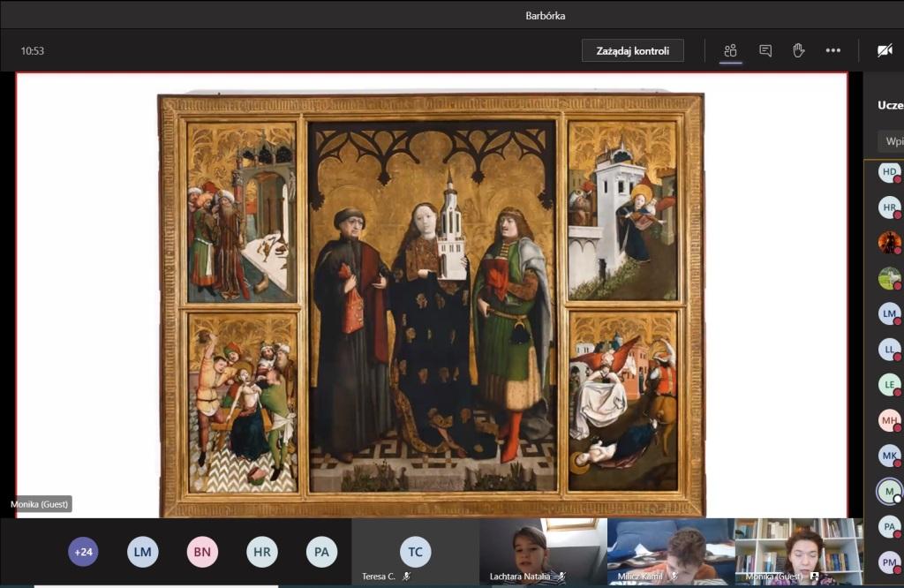
Task: Show the participants panel icon
Action: click(730, 50)
